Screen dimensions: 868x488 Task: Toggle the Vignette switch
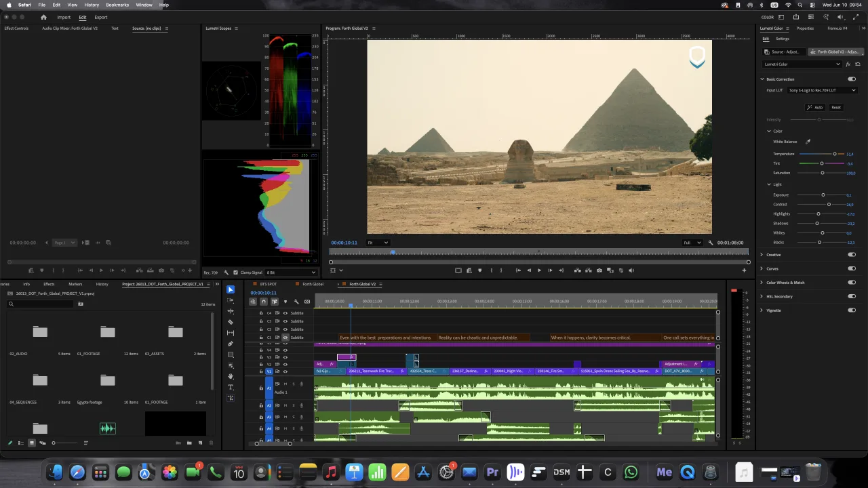tap(852, 310)
